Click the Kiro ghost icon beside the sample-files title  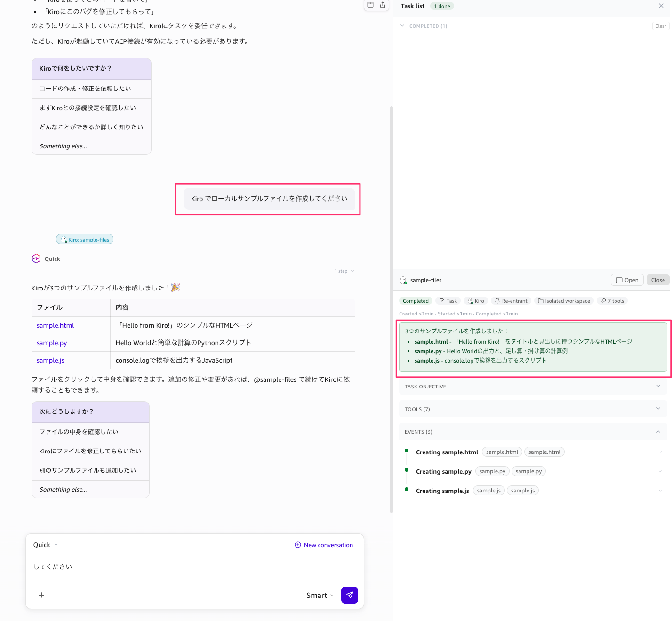click(403, 280)
